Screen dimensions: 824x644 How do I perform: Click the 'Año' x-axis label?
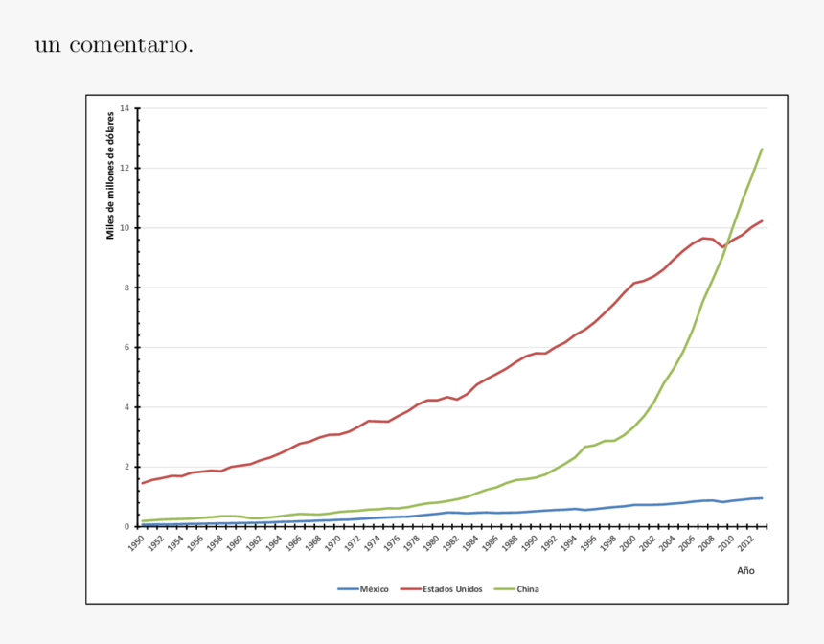(x=745, y=570)
